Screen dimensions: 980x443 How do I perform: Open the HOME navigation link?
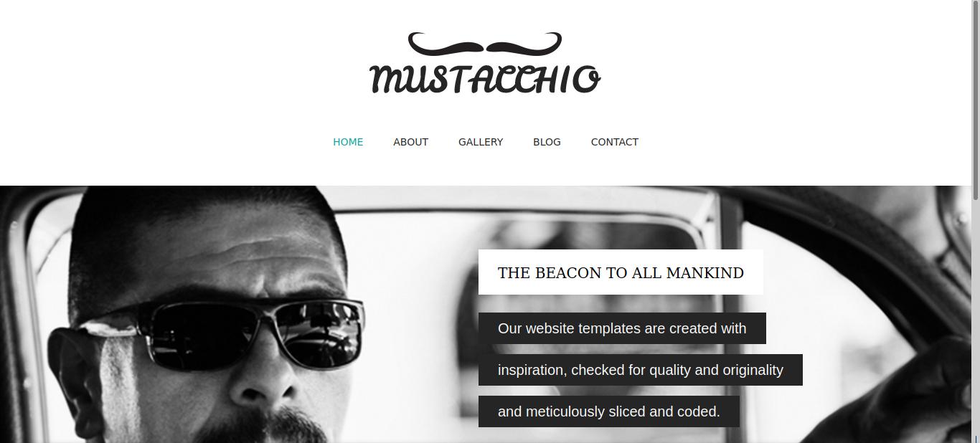click(348, 142)
